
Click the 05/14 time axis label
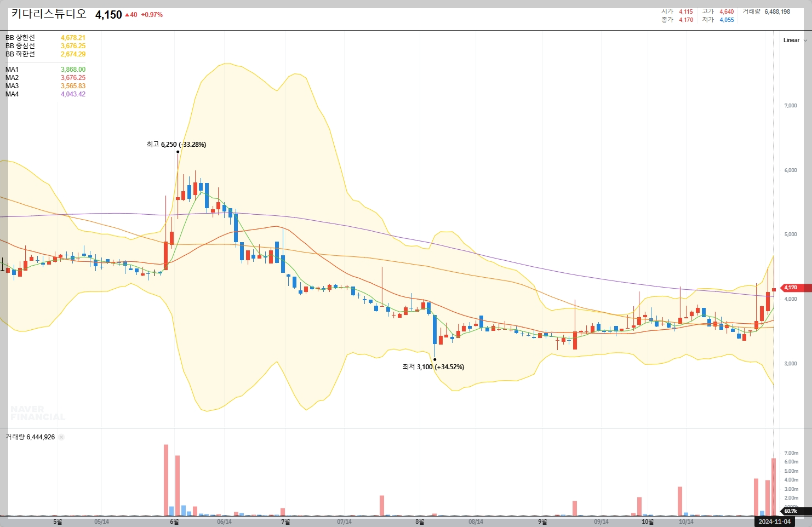101,522
